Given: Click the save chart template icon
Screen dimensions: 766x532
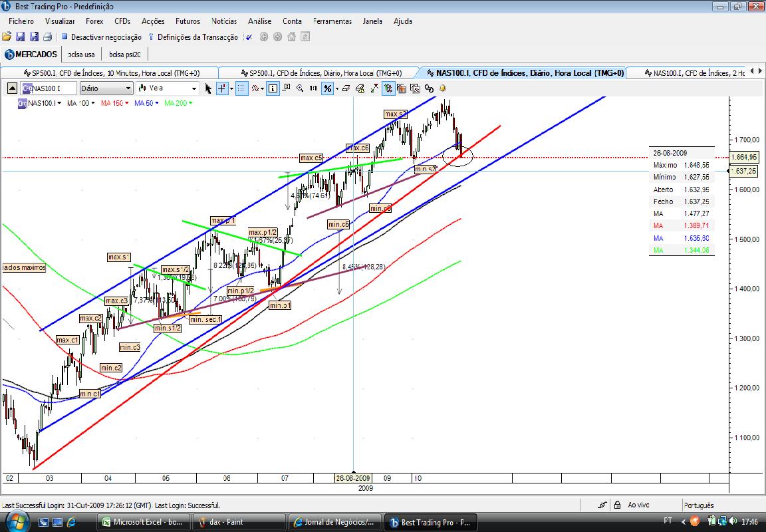Looking at the screenshot, I should point(415,88).
